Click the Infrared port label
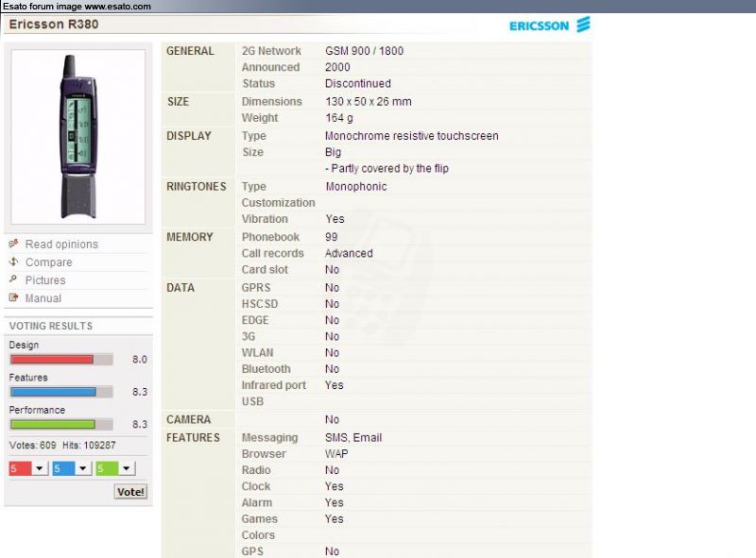 click(x=274, y=385)
